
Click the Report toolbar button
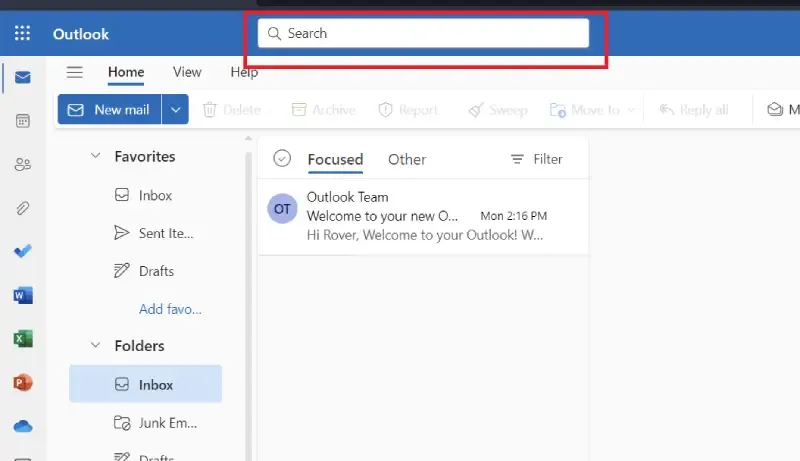[408, 110]
